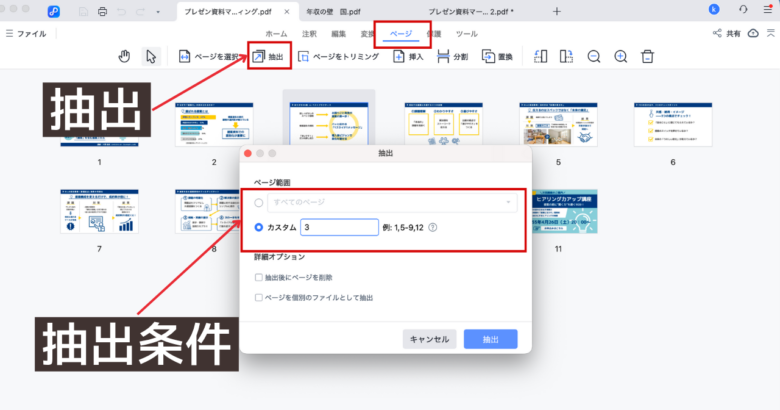Screen dimensions: 780x410
Task: Click the zoom in magnifier icon
Action: point(621,56)
